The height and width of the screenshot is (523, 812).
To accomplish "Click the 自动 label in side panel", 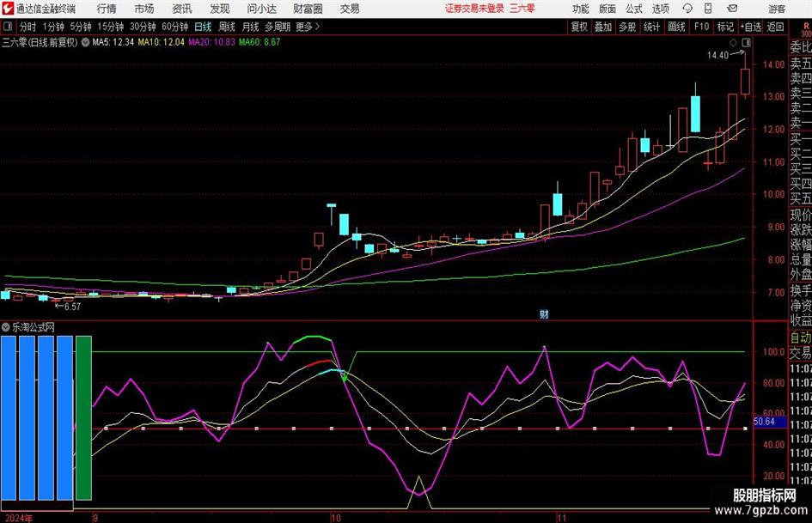I will (801, 338).
